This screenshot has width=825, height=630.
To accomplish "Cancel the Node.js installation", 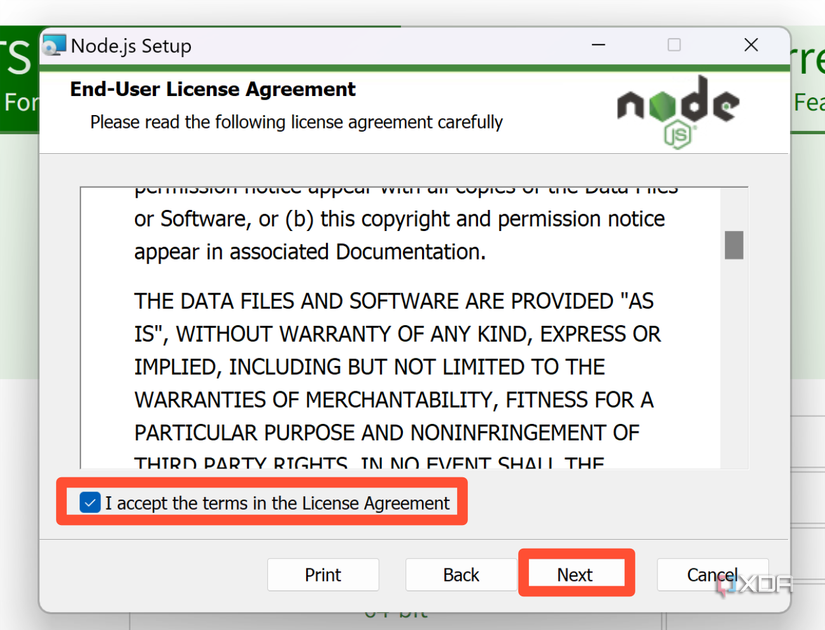I will [712, 574].
